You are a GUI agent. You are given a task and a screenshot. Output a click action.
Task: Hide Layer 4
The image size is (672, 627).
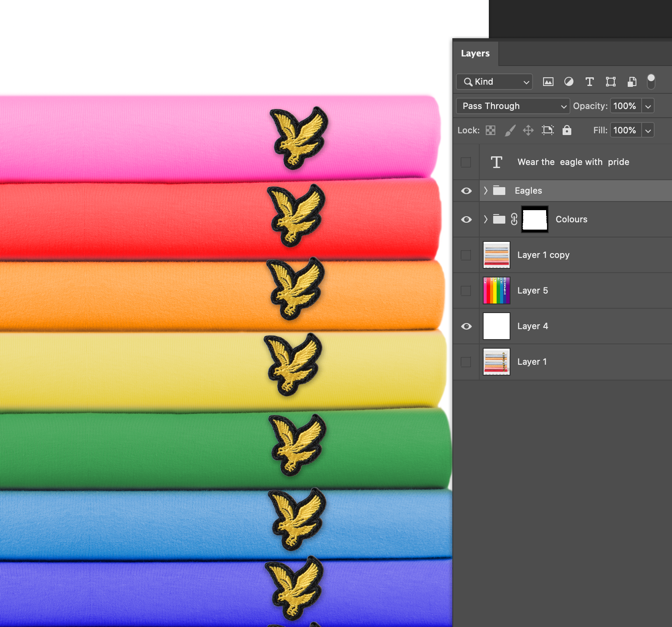(x=466, y=326)
